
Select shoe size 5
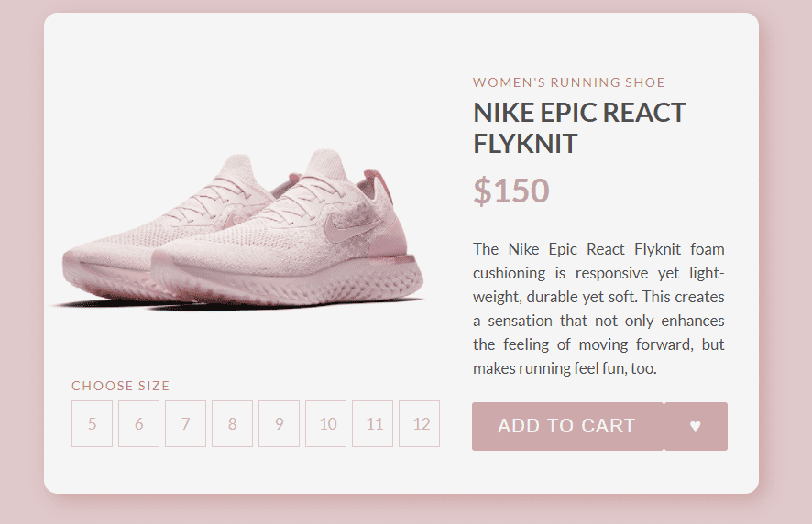[92, 424]
